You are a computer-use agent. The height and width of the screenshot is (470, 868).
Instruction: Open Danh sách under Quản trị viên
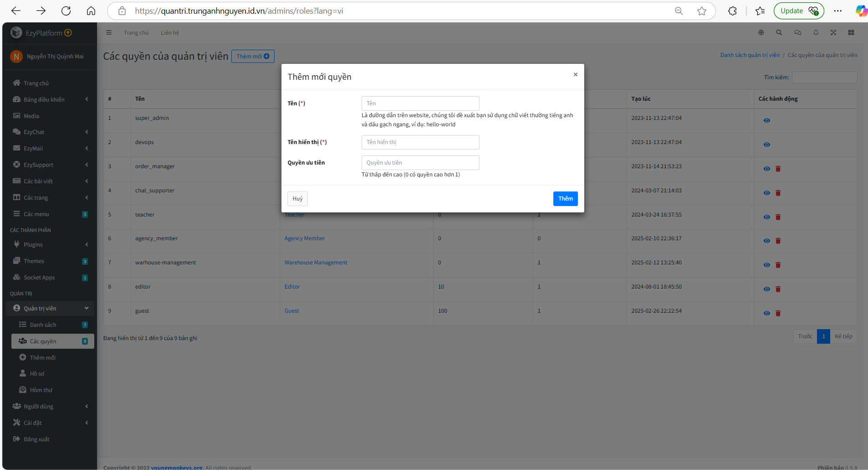tap(53, 325)
